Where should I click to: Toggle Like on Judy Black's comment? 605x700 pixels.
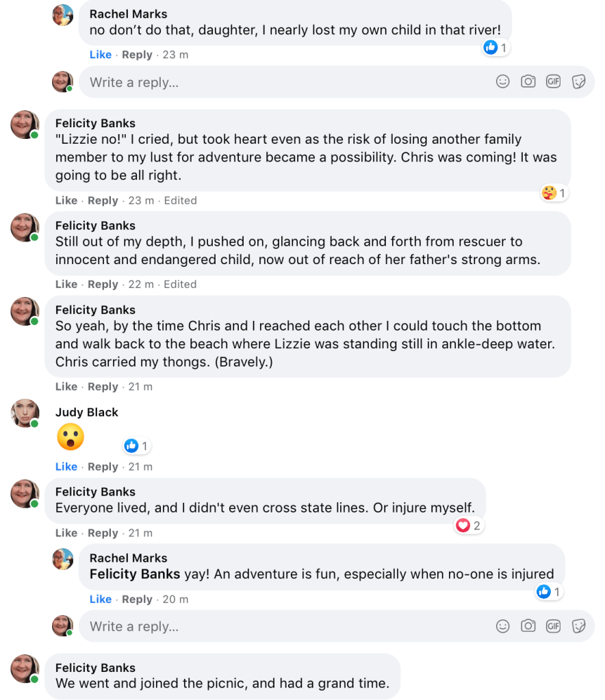tap(66, 467)
